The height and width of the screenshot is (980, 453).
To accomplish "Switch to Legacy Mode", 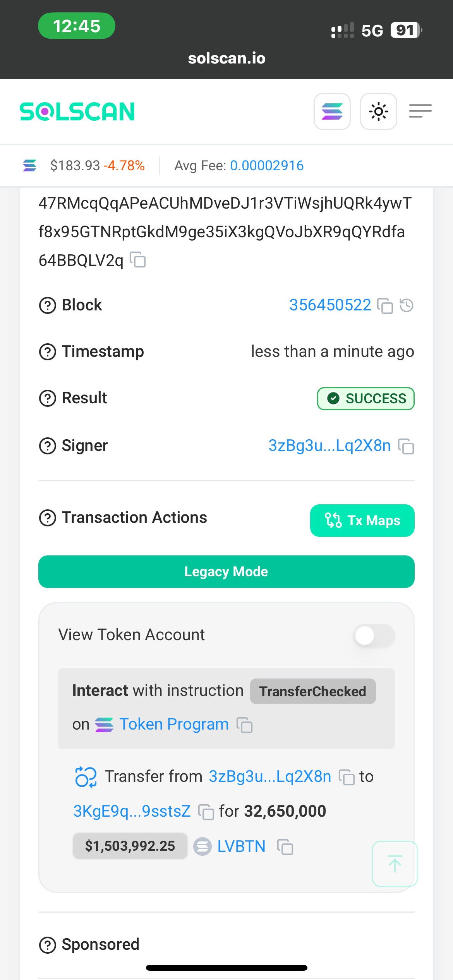I will (226, 572).
